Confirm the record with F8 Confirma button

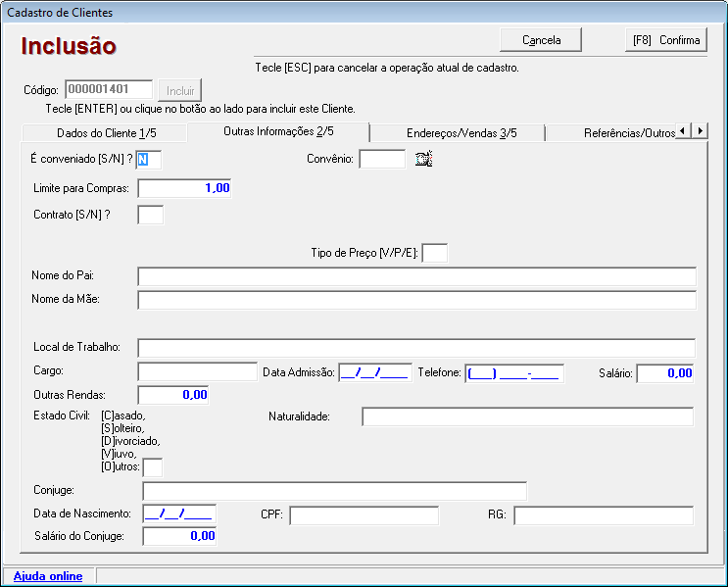666,40
